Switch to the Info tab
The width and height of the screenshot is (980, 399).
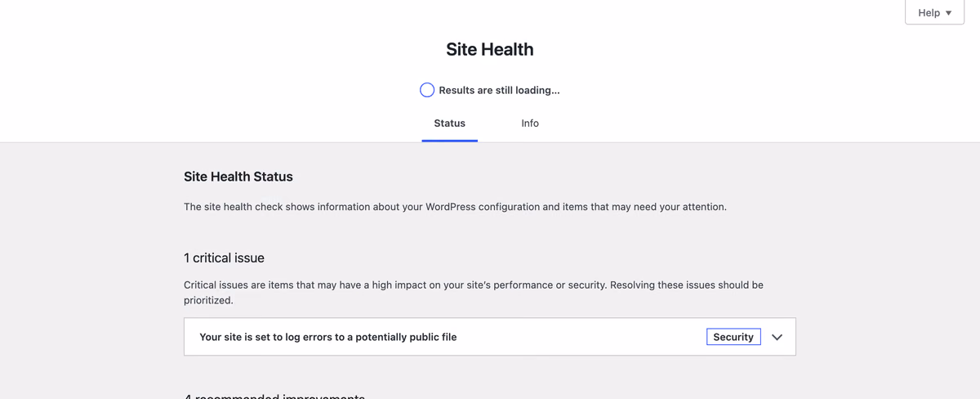point(530,123)
